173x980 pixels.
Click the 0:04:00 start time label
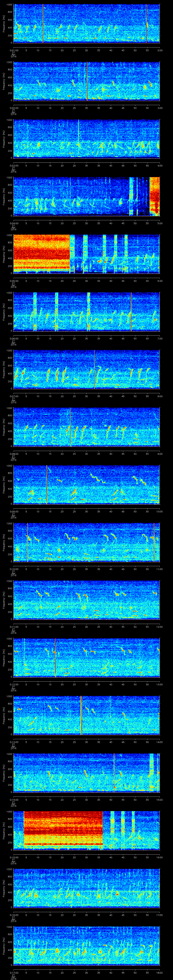(x=14, y=223)
